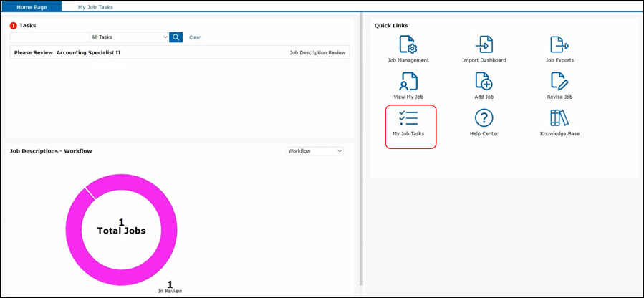Open Please Review: Accounting Specialist II task
This screenshot has height=298, width=644.
point(67,52)
